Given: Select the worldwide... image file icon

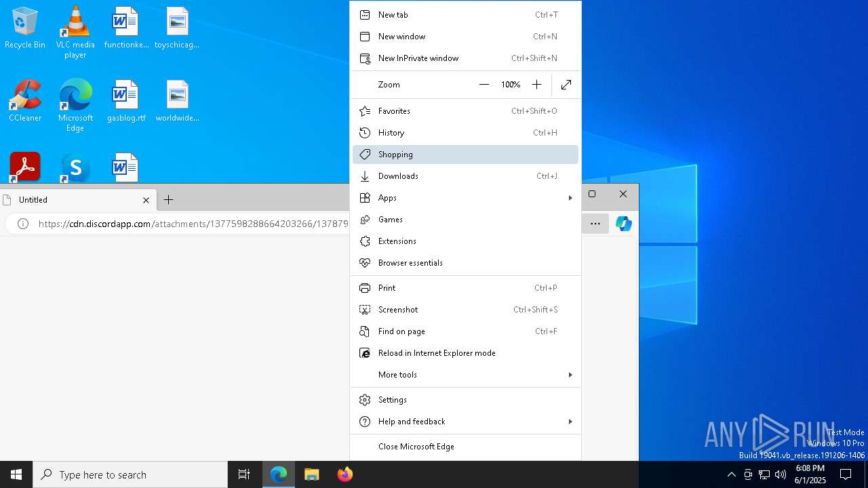Looking at the screenshot, I should (x=177, y=102).
